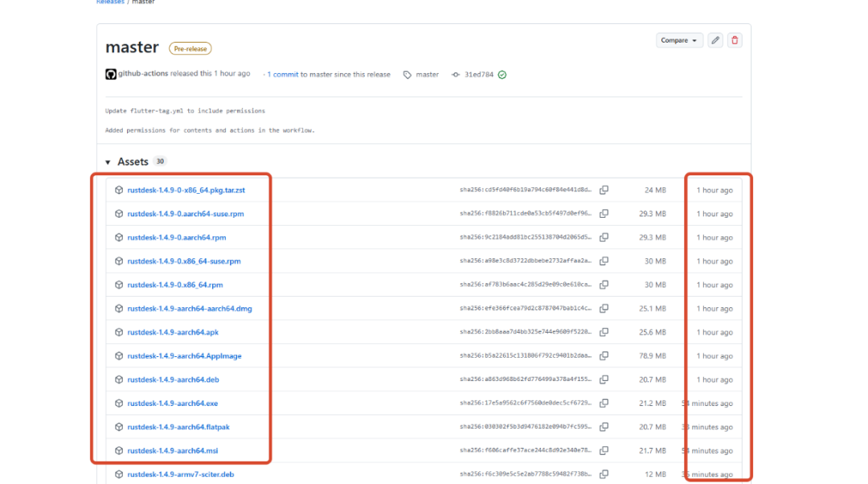Viewport: 868px width, 484px height.
Task: Download rustdesk-1.4.9-aarch64.msi
Action: (173, 451)
